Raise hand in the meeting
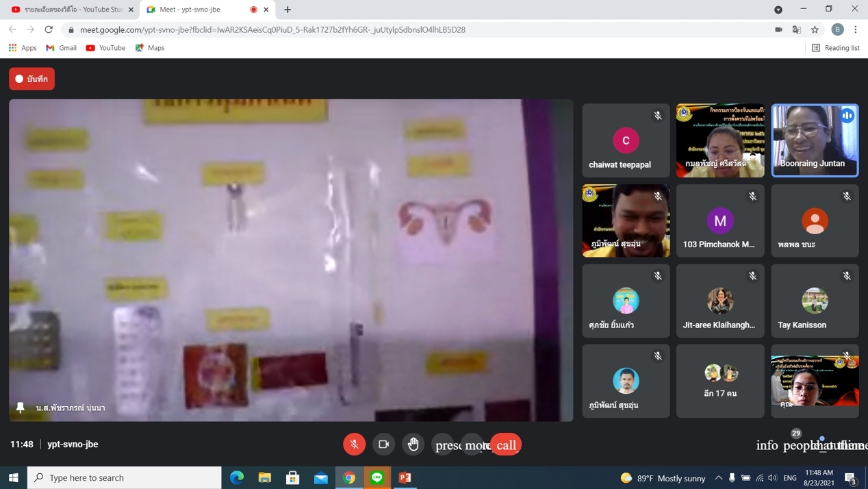 (x=413, y=444)
